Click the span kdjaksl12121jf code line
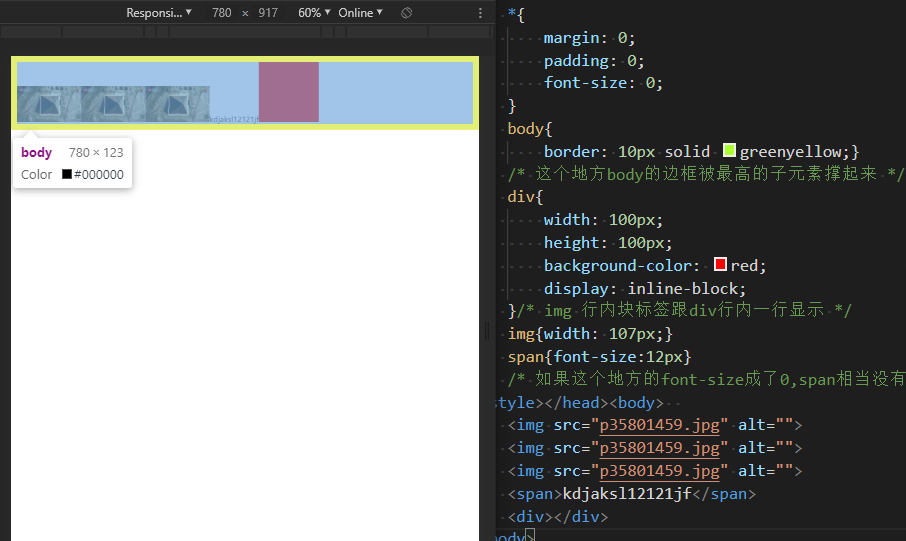Viewport: 906px width, 541px height. (x=632, y=494)
